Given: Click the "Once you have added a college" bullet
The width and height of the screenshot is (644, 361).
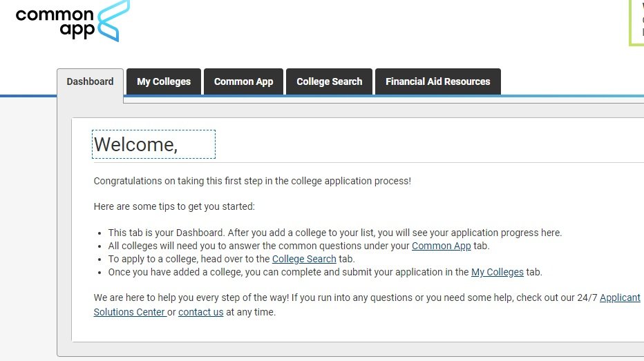Looking at the screenshot, I should 325,272.
